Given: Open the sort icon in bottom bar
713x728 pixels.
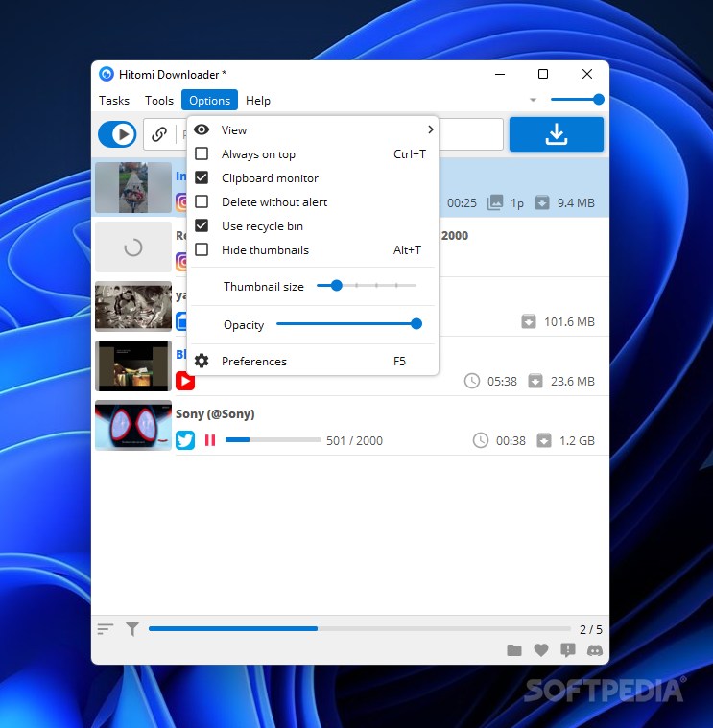Looking at the screenshot, I should (106, 629).
